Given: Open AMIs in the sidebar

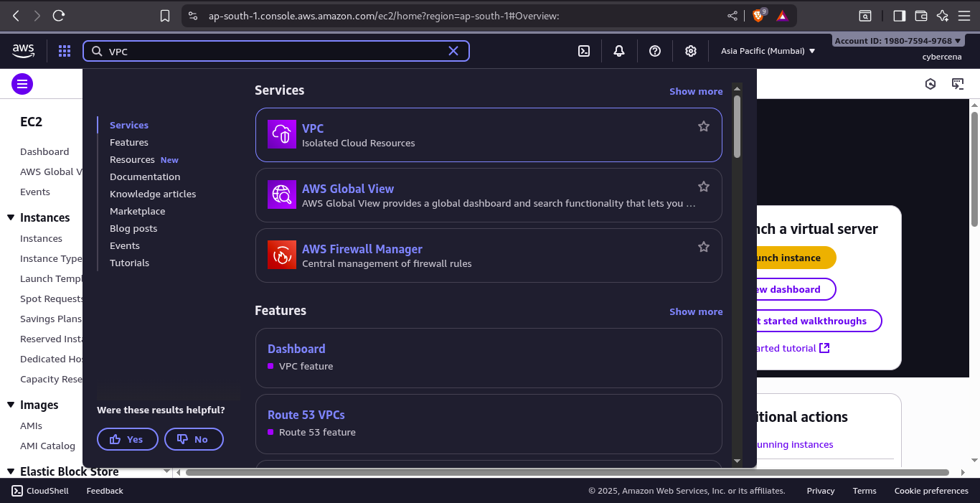Looking at the screenshot, I should (x=31, y=426).
